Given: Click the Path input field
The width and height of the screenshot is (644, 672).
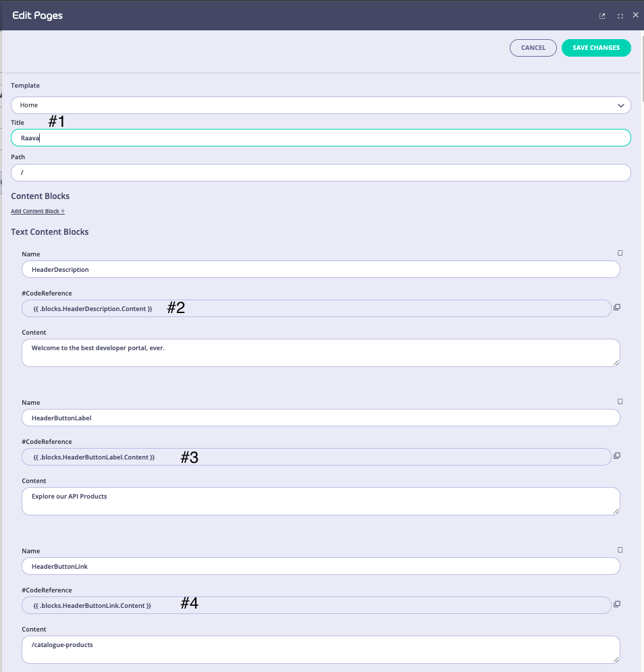Looking at the screenshot, I should click(x=321, y=173).
